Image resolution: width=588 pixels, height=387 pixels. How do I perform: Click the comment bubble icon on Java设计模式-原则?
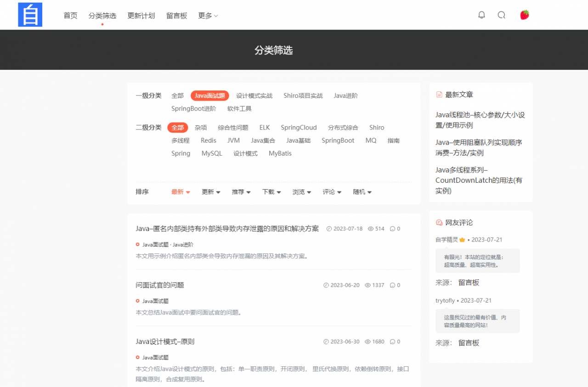click(394, 342)
